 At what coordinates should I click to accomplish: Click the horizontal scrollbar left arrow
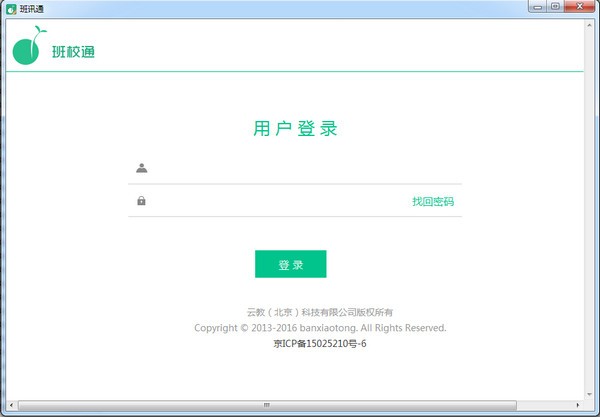click(11, 405)
